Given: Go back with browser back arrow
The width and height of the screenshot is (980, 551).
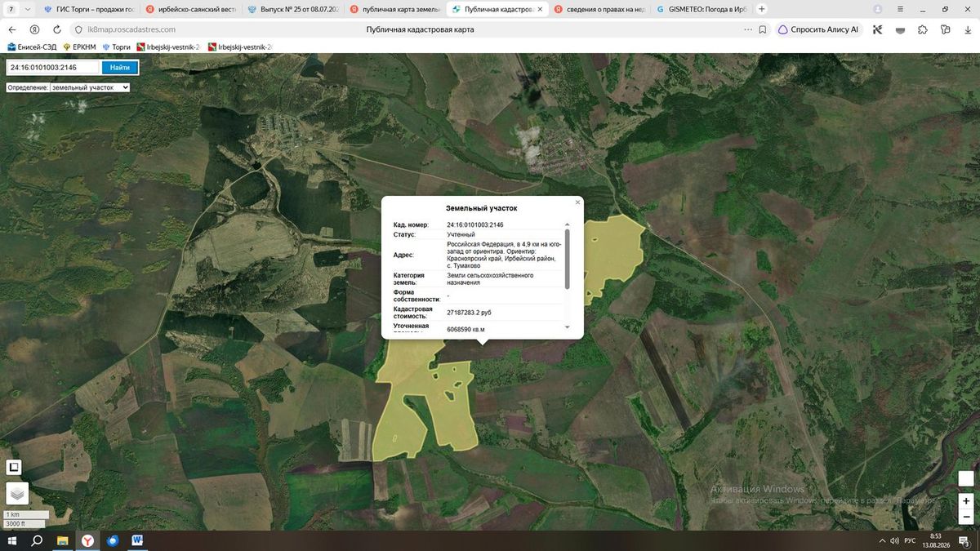Looking at the screenshot, I should pyautogui.click(x=12, y=29).
